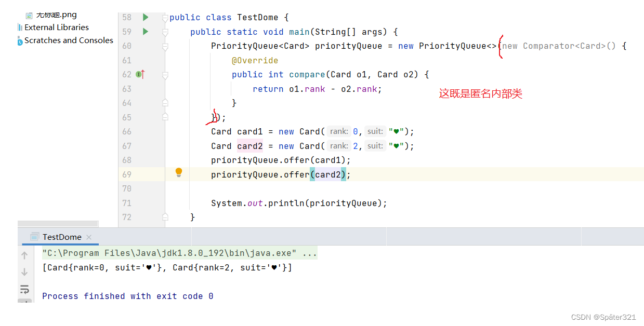Click 'Process finished with exit code 0' text
Image resolution: width=644 pixels, height=326 pixels.
tap(128, 296)
